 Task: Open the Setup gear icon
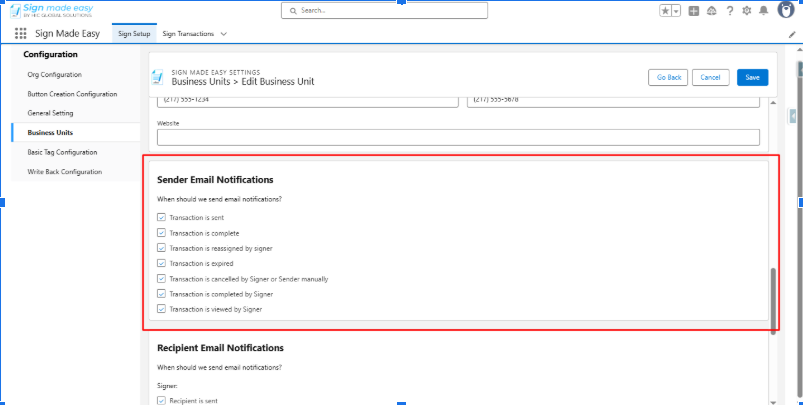coord(747,11)
